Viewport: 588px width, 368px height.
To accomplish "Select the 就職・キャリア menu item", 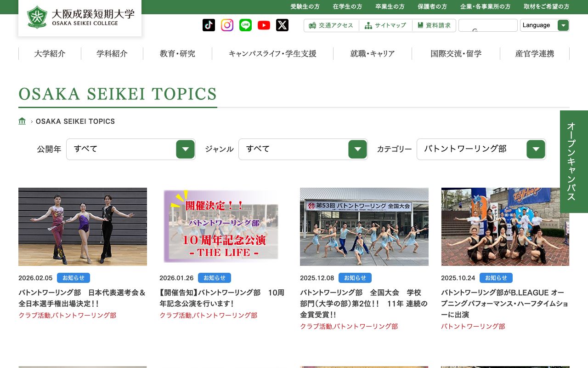I will 373,54.
